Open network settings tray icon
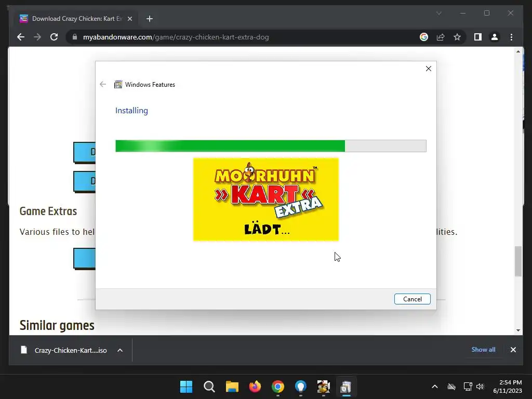The image size is (532, 399). point(468,387)
